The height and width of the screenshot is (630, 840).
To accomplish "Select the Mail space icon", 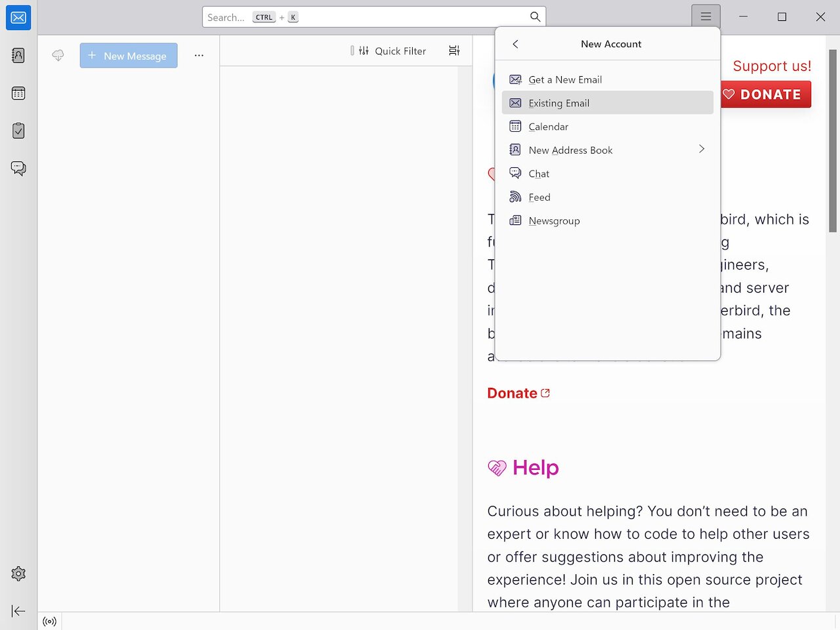I will [x=18, y=18].
